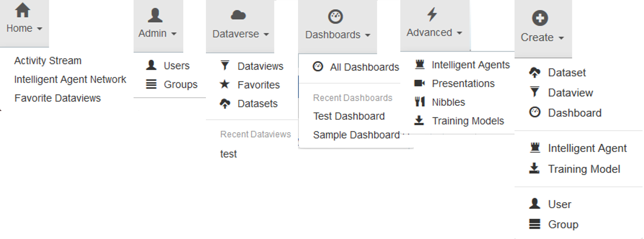Click the Dataverse cloud icon
The height and width of the screenshot is (239, 644).
(238, 16)
